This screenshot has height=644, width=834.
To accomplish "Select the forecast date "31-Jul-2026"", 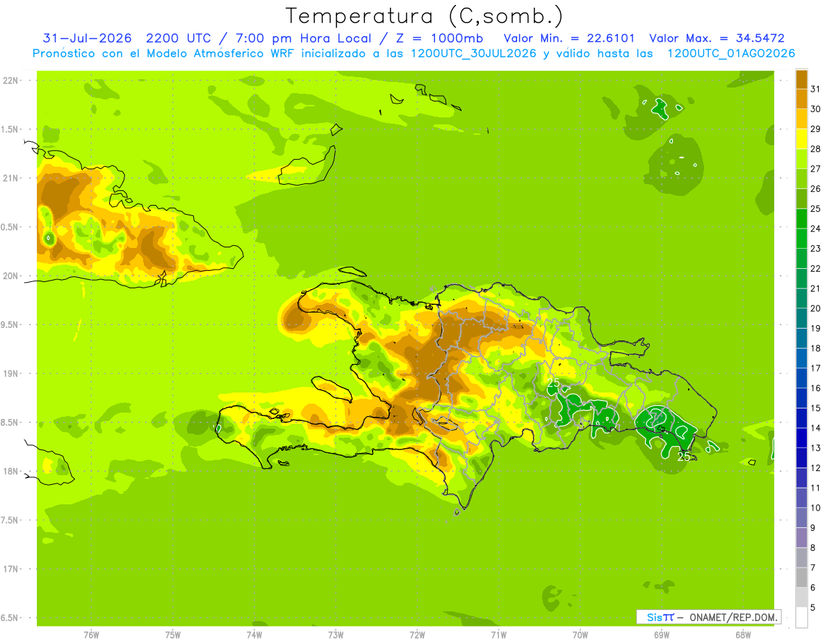I will pyautogui.click(x=88, y=38).
